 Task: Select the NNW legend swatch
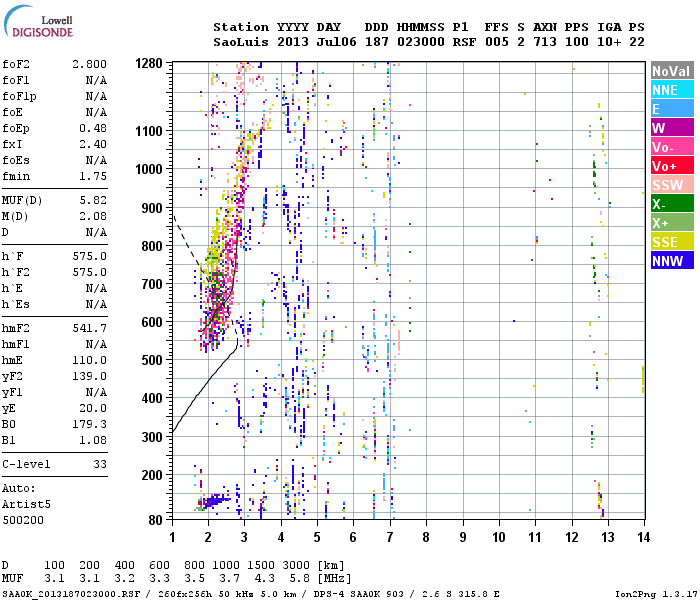point(672,261)
